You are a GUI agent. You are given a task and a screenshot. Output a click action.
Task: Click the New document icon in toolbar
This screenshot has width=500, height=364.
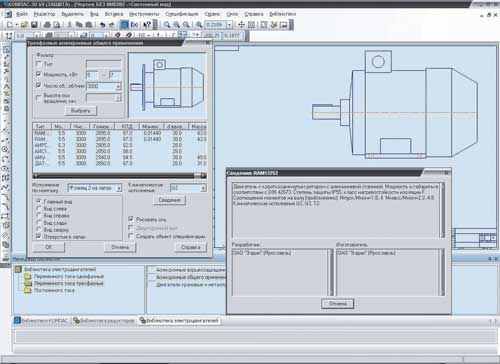pos(9,25)
